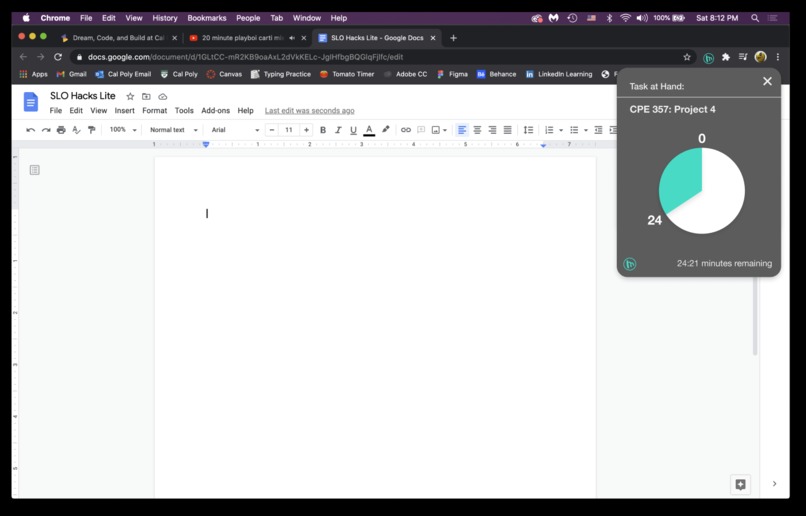This screenshot has width=806, height=516.
Task: Set left text alignment
Action: [x=462, y=130]
